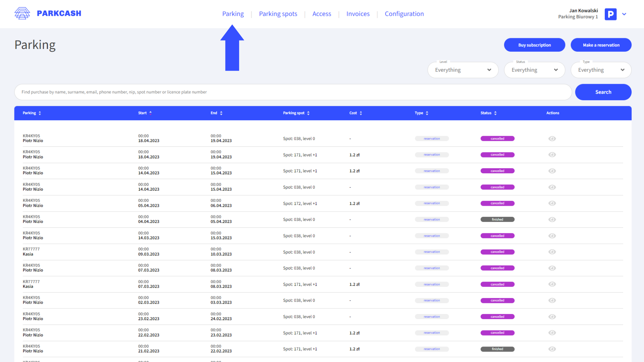Click the Search button
Screen dimensions: 644x362
click(x=603, y=92)
